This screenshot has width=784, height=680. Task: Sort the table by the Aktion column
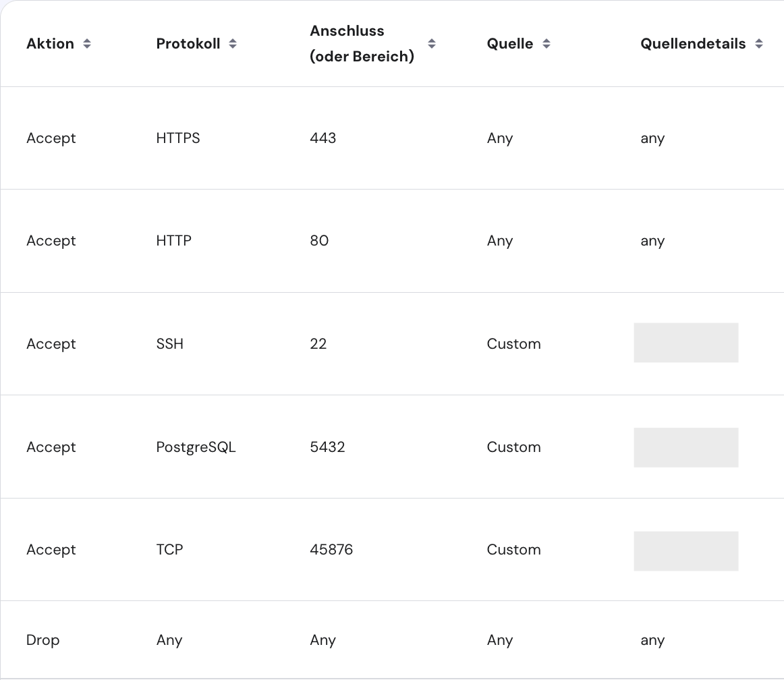coord(87,43)
